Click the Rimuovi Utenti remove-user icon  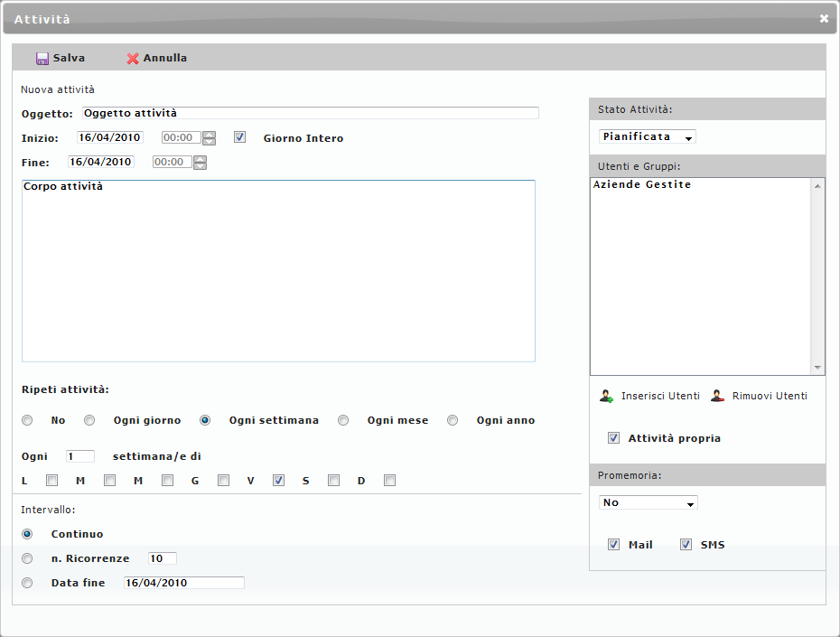click(x=717, y=397)
